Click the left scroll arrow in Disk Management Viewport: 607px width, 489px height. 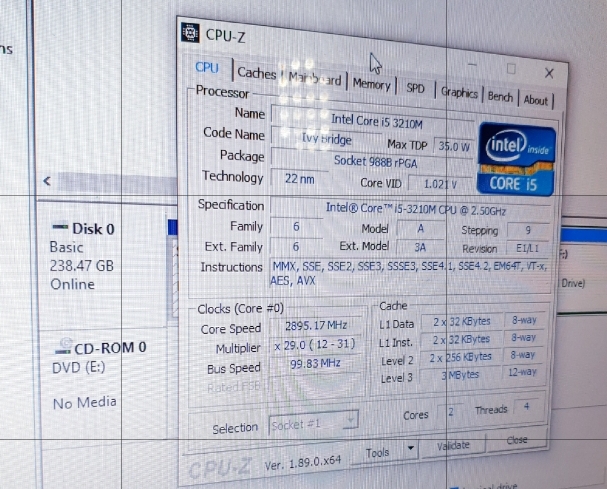[46, 181]
